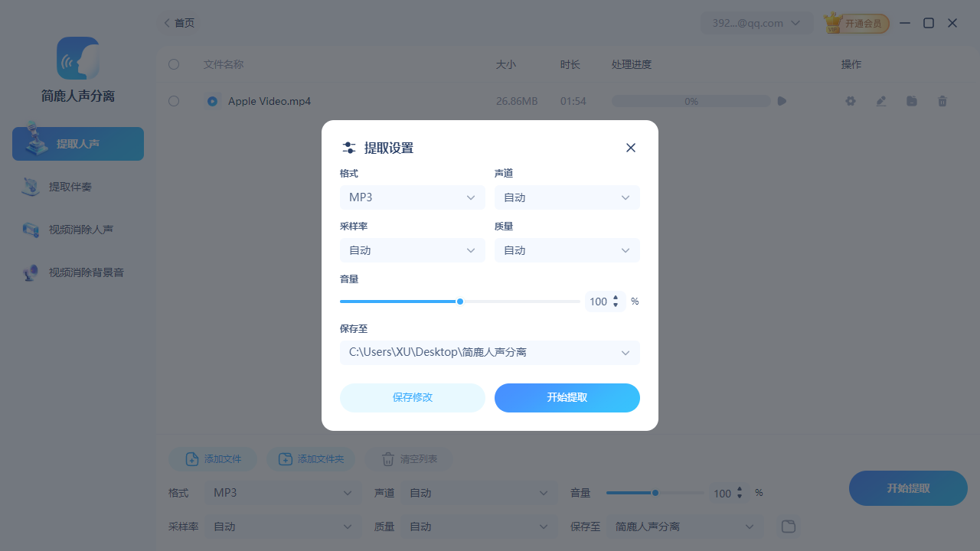Click 保存修改 to save changes
The image size is (980, 551).
coord(413,397)
